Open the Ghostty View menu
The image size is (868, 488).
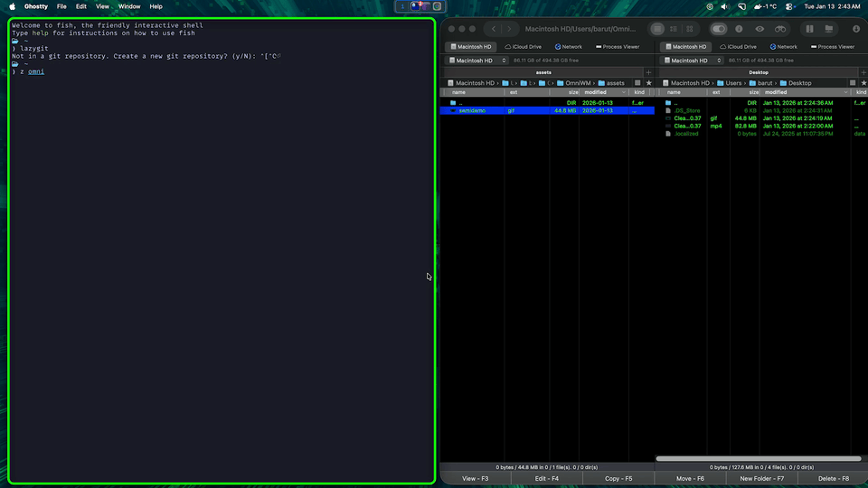coord(102,6)
